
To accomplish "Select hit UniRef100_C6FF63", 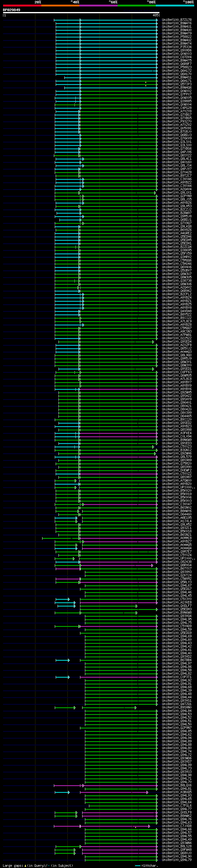I will coord(177,372).
